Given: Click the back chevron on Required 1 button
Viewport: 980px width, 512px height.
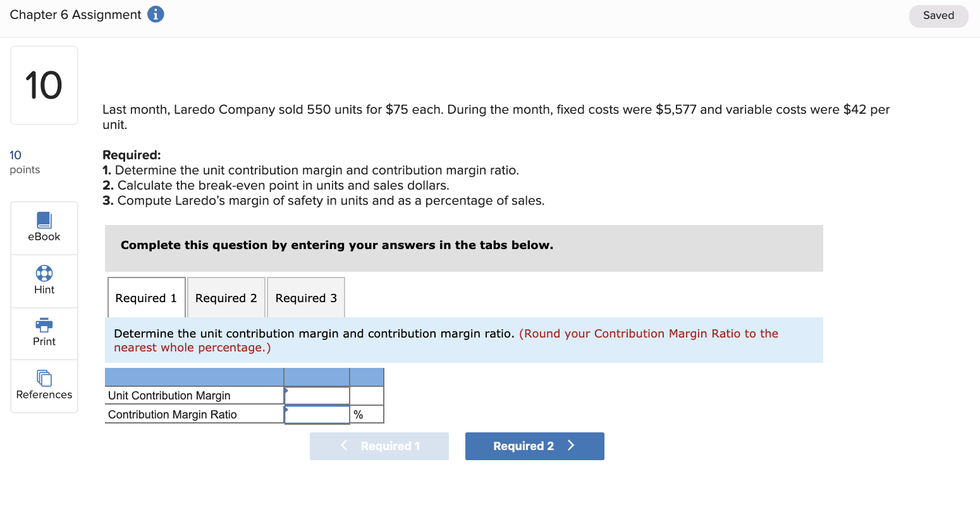Looking at the screenshot, I should pos(343,446).
